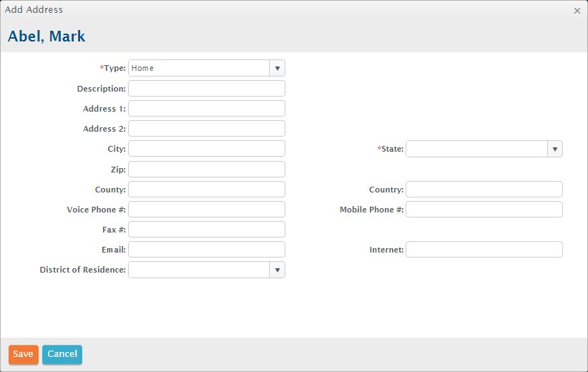Close the Add Address dialog

577,11
